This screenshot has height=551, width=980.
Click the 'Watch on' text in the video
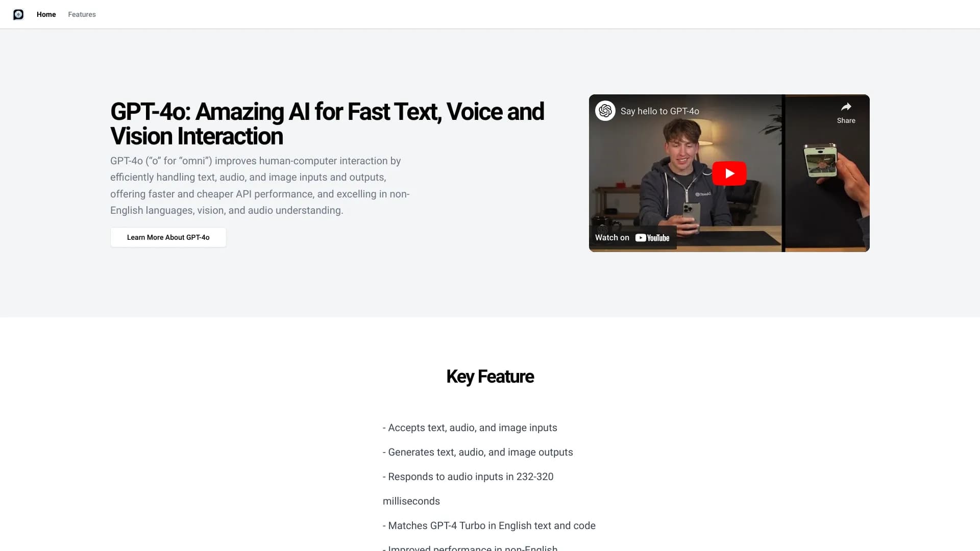(612, 238)
